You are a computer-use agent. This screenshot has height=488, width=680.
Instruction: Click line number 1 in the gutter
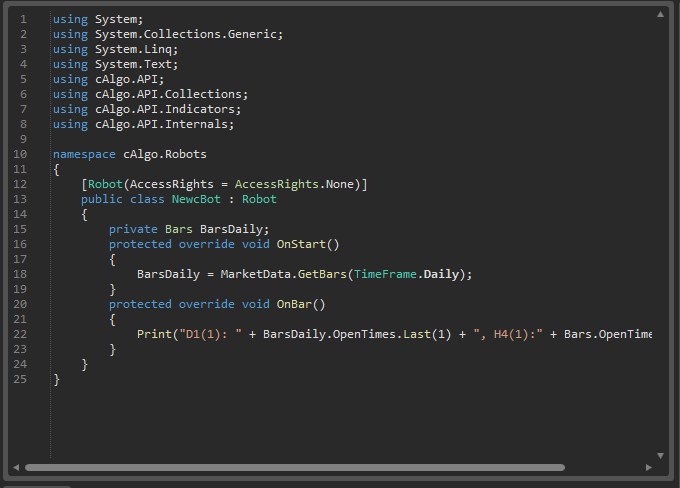(x=24, y=19)
